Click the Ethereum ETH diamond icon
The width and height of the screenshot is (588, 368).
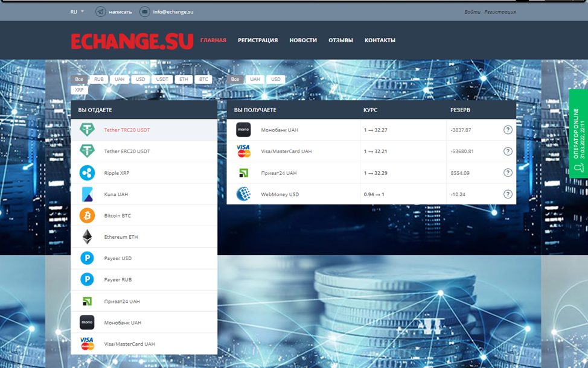point(87,237)
